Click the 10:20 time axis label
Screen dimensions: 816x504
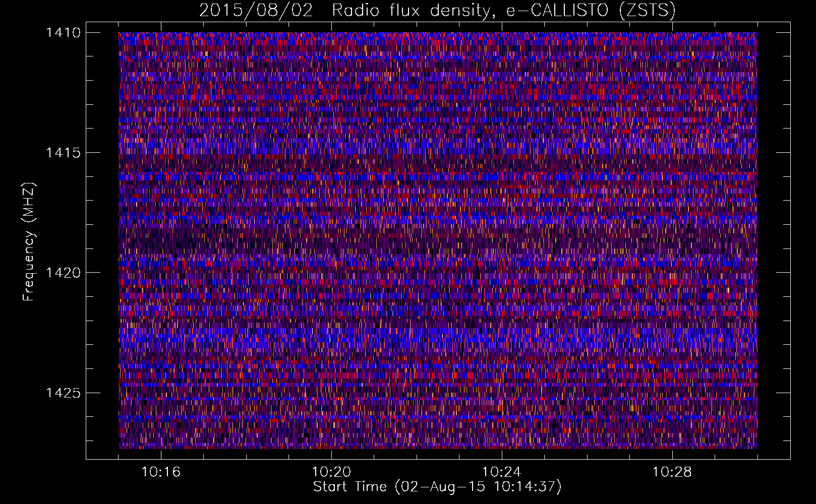[331, 472]
